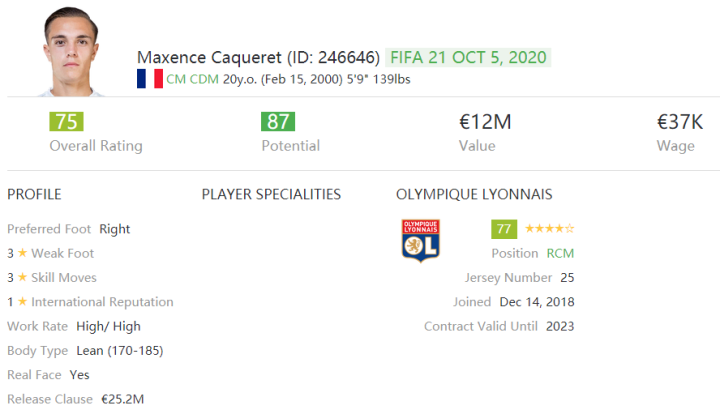Click the 77 club rating badge
The image size is (720, 414).
tap(504, 229)
